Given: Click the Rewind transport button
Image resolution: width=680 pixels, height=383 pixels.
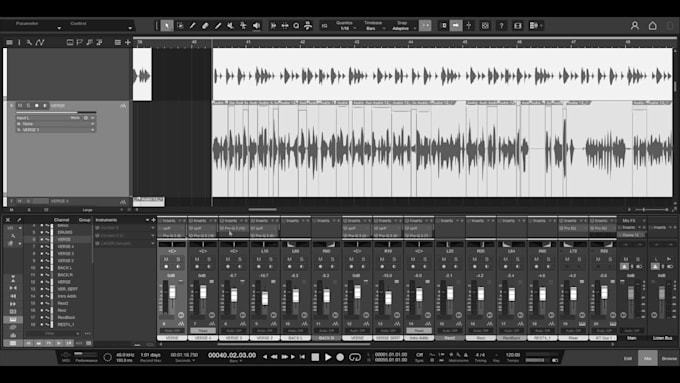Looking at the screenshot, I should click(274, 357).
